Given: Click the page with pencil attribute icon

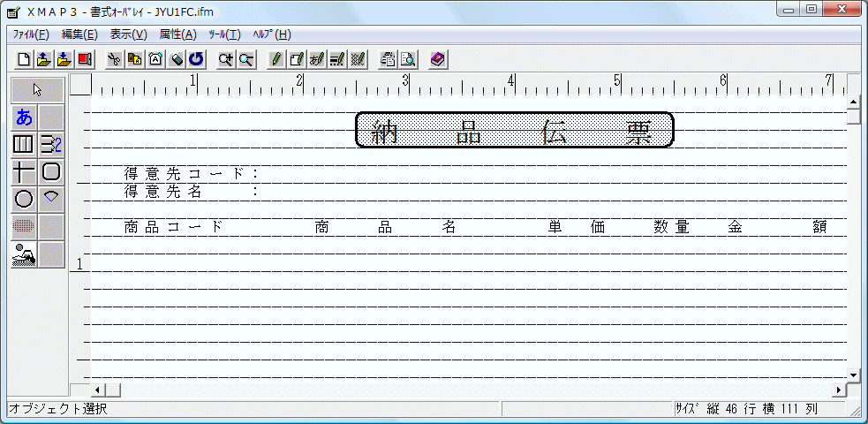Looking at the screenshot, I should [298, 59].
